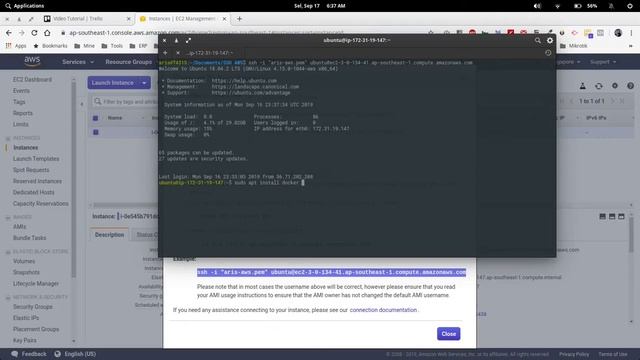Click the Close button in connect dialog

point(449,334)
